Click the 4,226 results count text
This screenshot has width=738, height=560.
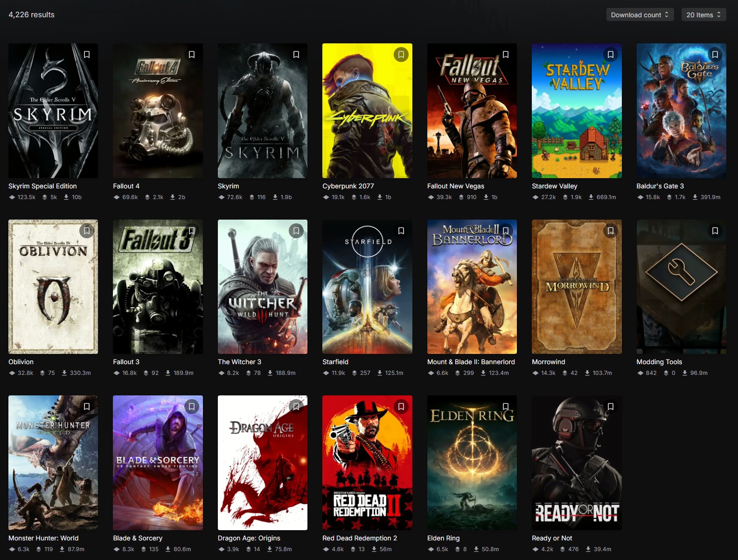tap(31, 14)
